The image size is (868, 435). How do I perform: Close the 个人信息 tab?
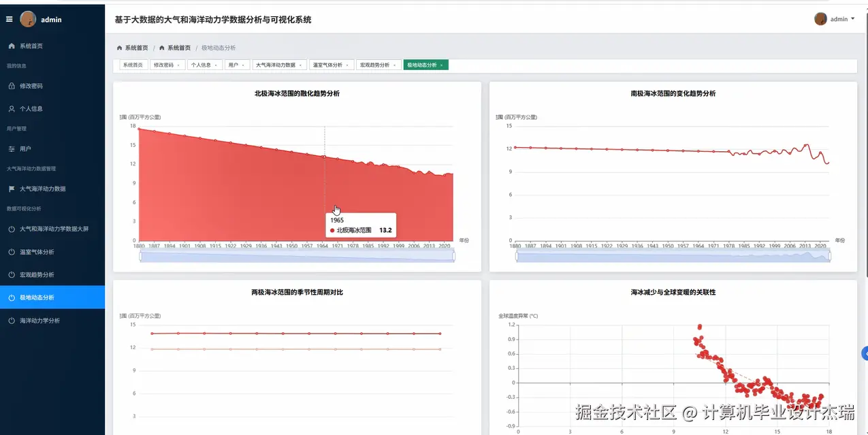pyautogui.click(x=216, y=65)
